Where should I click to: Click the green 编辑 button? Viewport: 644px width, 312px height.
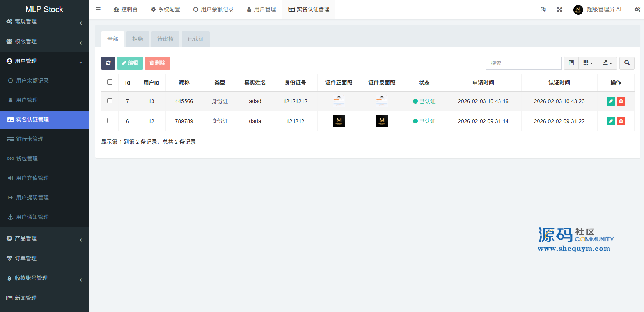pos(130,63)
